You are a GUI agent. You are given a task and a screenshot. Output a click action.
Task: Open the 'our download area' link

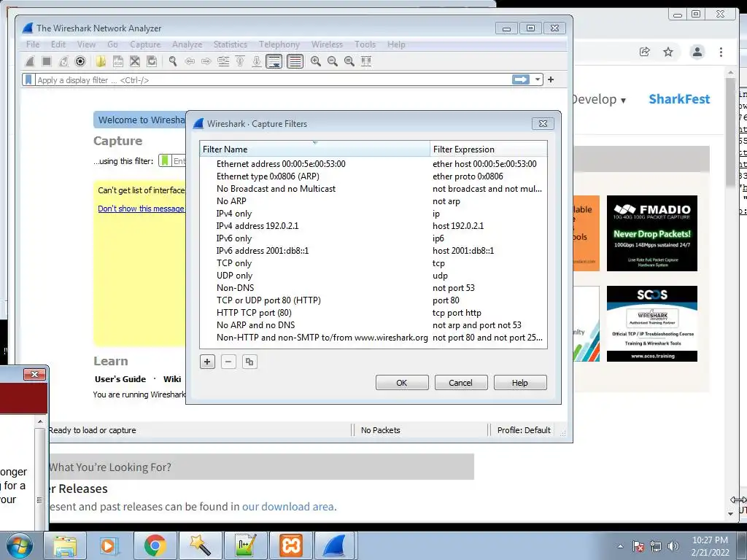click(287, 506)
